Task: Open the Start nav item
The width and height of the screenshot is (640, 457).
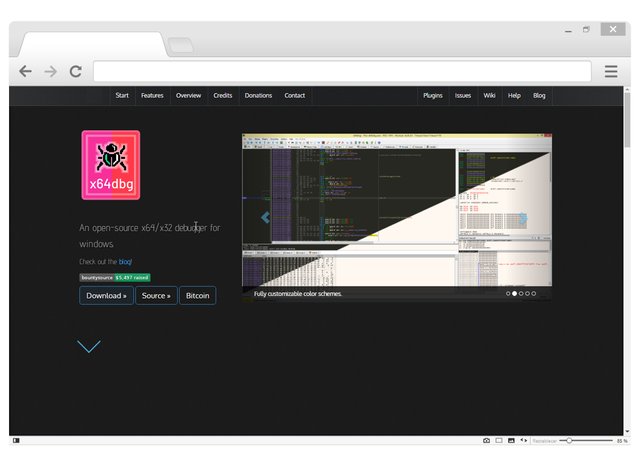Action: pos(122,95)
